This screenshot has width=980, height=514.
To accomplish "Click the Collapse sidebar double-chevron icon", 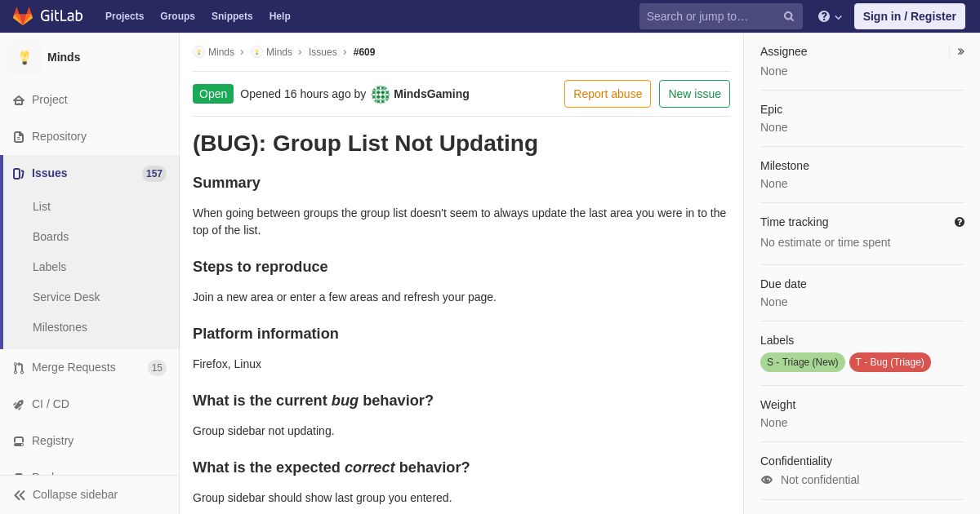I will [x=20, y=495].
